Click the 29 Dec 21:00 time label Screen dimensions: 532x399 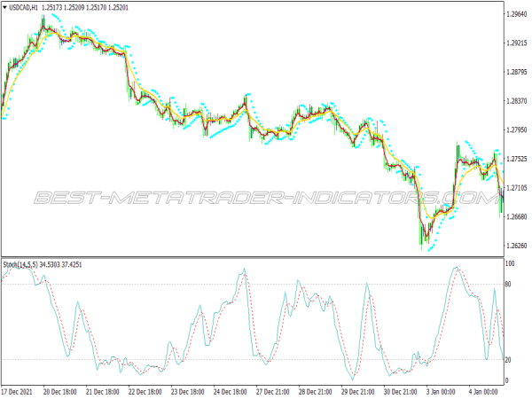tap(357, 392)
